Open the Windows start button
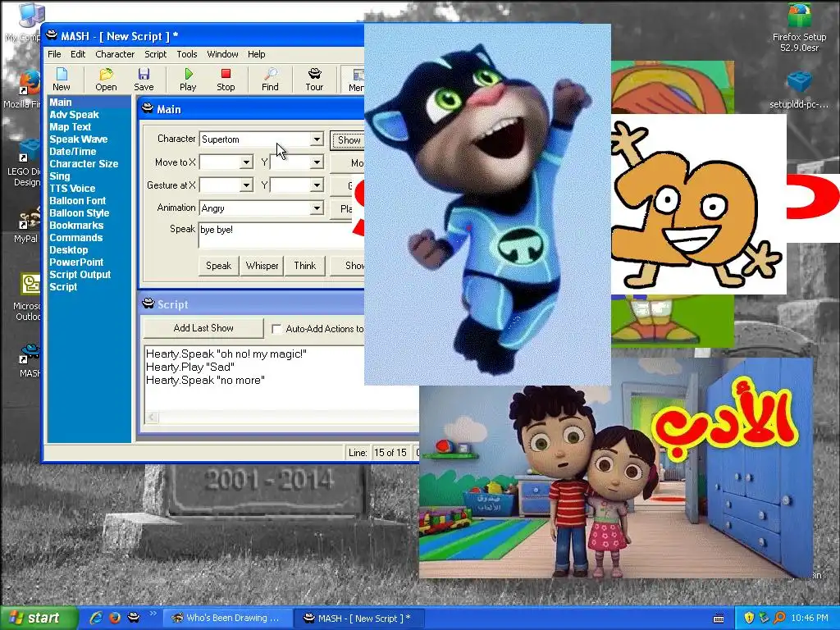The image size is (840, 630). [38, 618]
